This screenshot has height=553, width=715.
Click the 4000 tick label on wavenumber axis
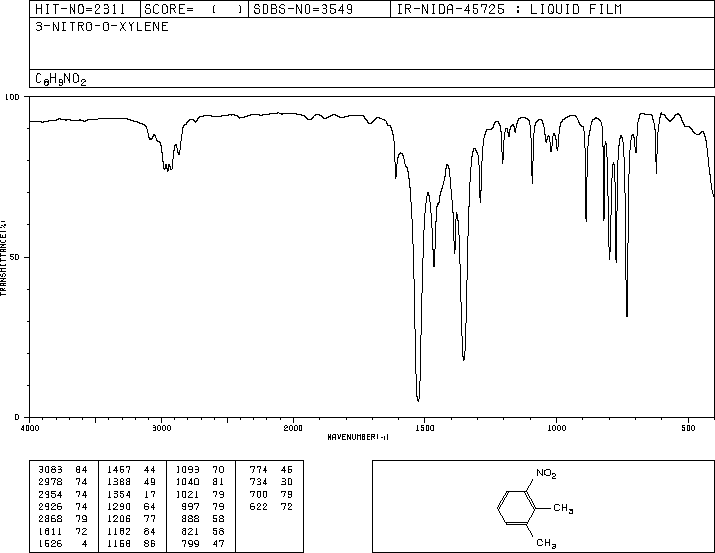click(x=30, y=428)
